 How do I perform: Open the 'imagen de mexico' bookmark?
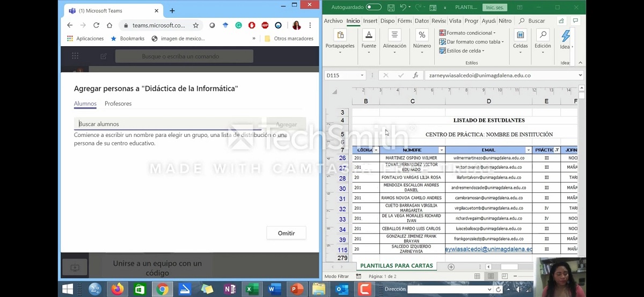tap(178, 39)
